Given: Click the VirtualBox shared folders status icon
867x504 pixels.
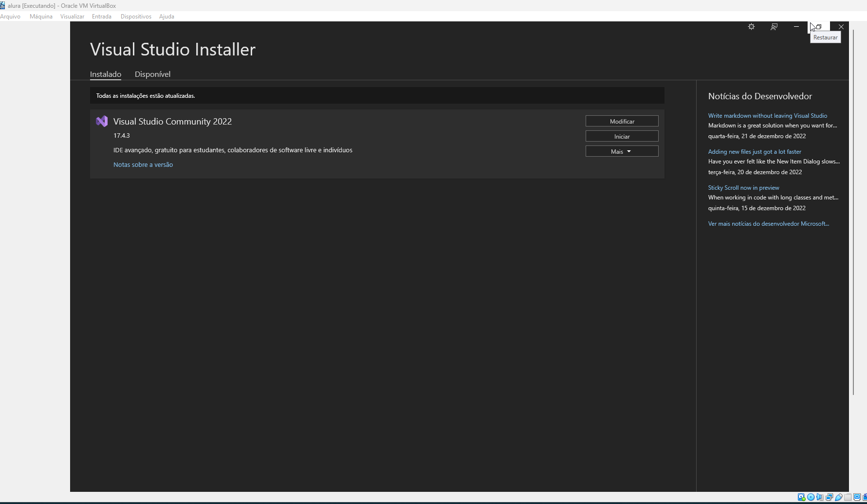Looking at the screenshot, I should point(848,497).
